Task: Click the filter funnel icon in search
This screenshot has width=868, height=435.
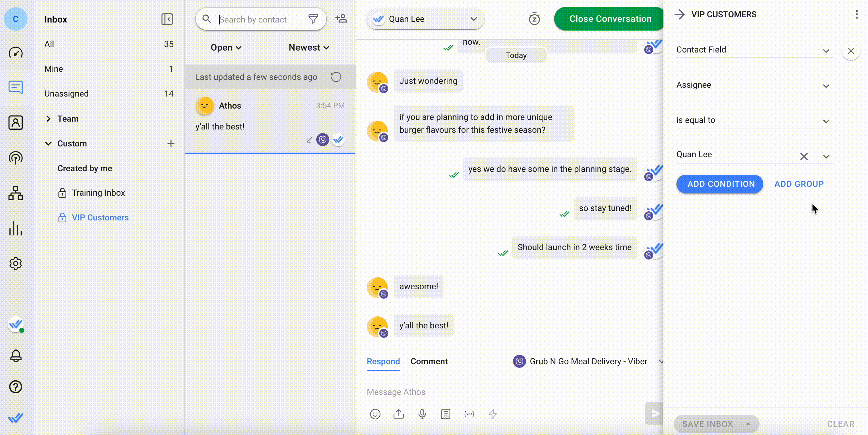Action: pyautogui.click(x=313, y=19)
